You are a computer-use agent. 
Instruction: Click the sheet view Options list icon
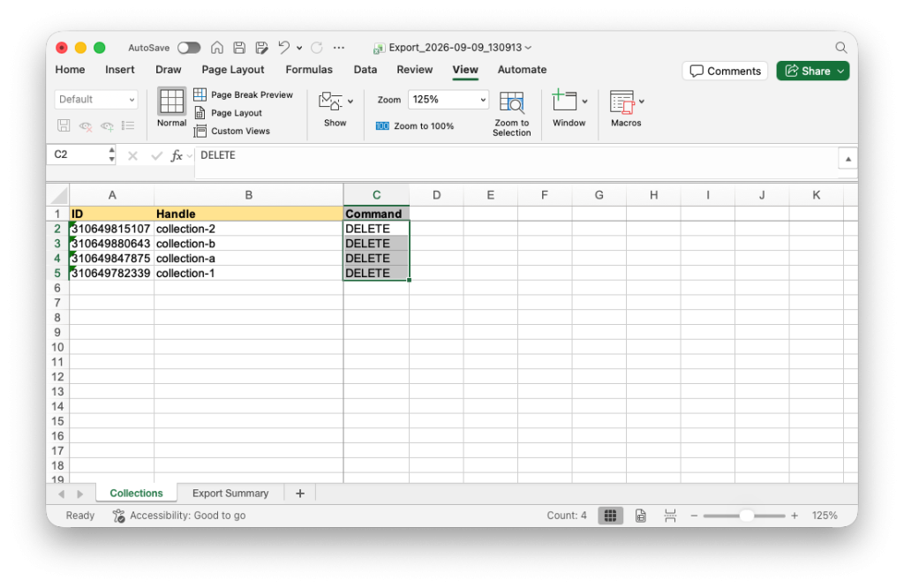pos(128,125)
